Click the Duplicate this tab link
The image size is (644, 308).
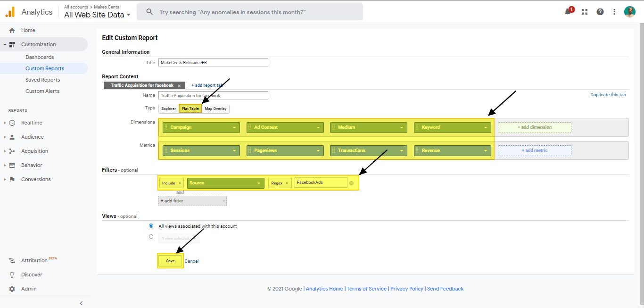608,95
